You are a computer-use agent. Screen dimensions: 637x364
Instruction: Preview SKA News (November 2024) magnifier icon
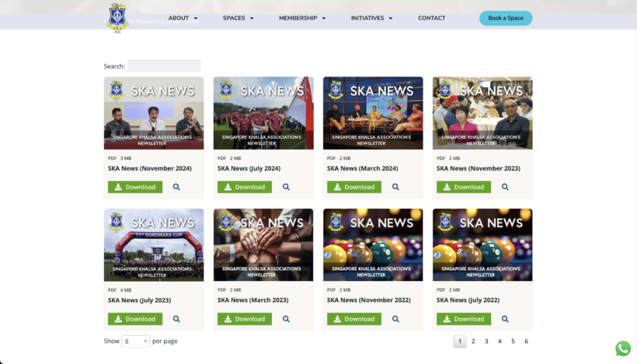(x=176, y=187)
